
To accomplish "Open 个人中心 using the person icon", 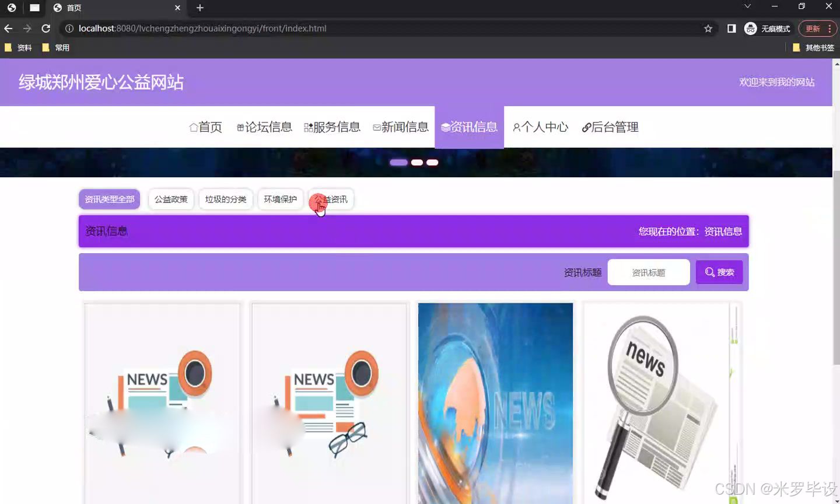I will point(516,127).
